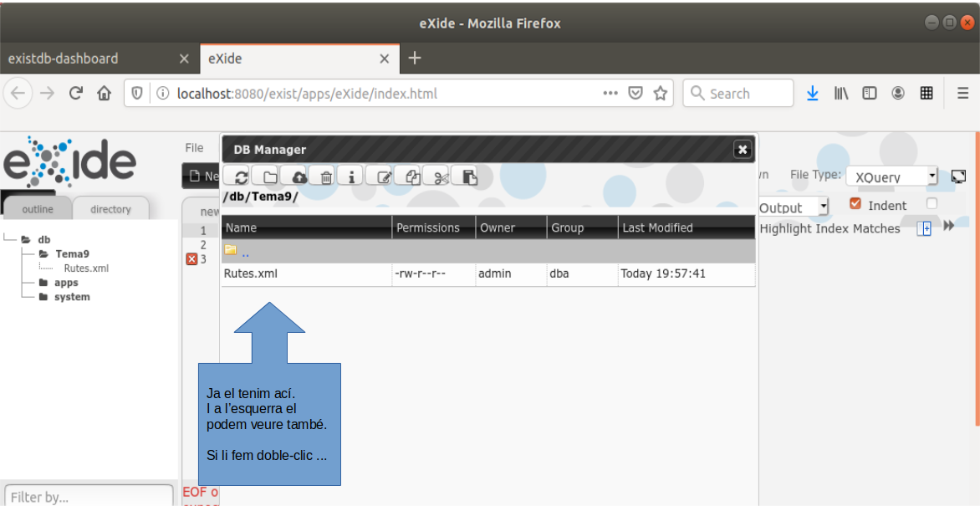Click the site information icon in address bar
This screenshot has height=506, width=980.
click(163, 93)
